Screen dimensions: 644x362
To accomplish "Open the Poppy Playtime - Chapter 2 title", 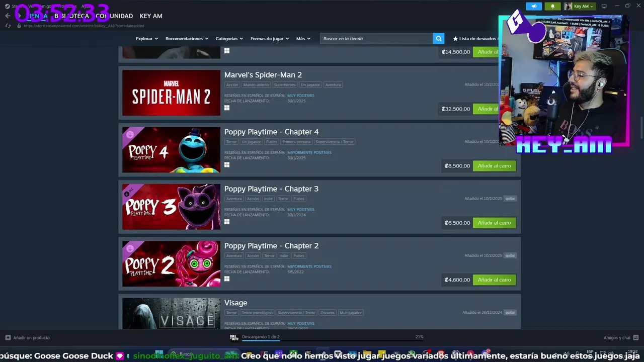I will pyautogui.click(x=271, y=246).
